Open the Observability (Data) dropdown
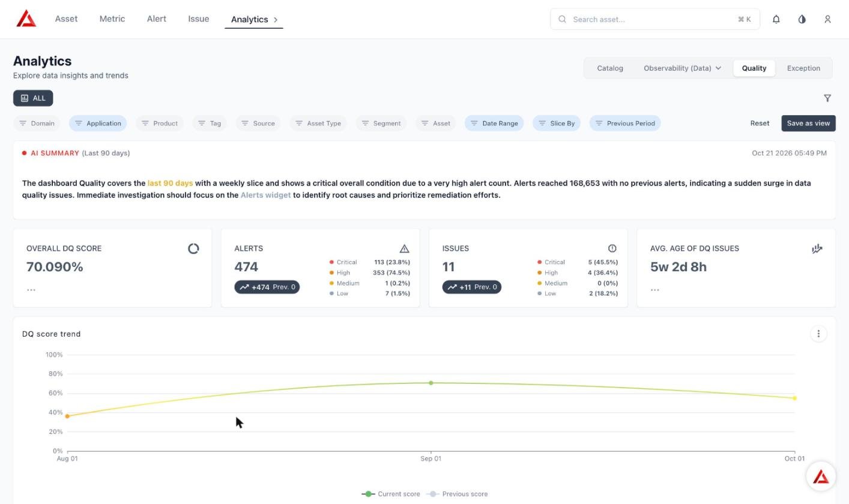This screenshot has height=504, width=849. 682,68
